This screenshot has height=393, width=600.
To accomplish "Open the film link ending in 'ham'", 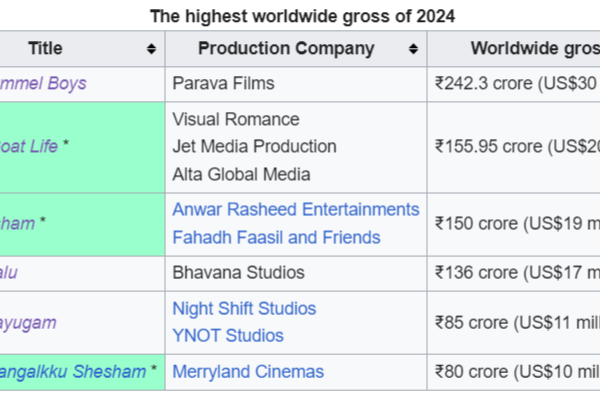I will (x=17, y=223).
